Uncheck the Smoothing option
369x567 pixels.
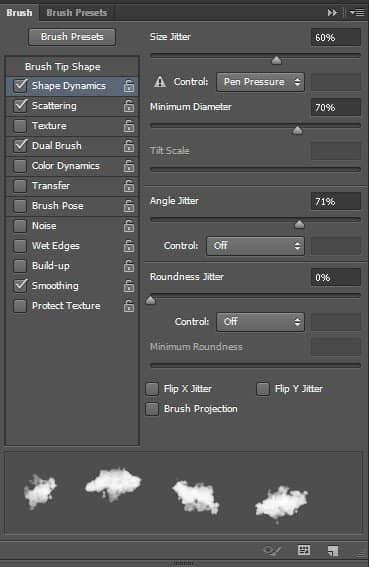20,286
